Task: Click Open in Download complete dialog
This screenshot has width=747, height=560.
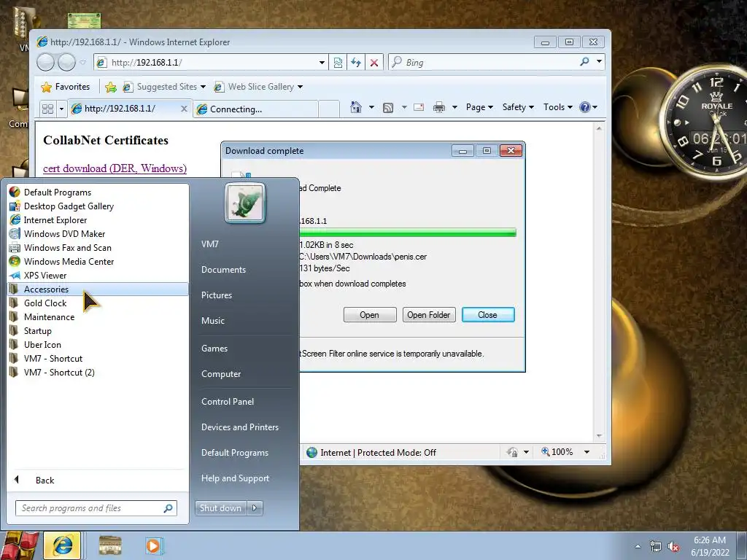Action: tap(370, 315)
